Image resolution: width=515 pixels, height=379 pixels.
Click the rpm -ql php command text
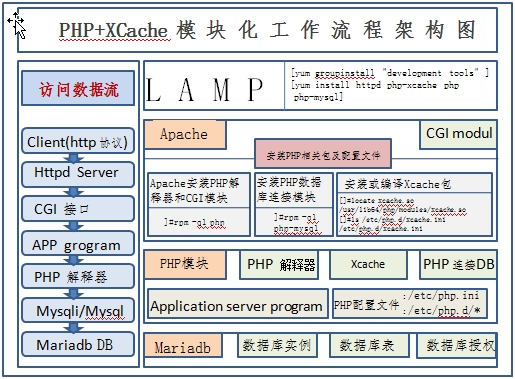coord(194,222)
